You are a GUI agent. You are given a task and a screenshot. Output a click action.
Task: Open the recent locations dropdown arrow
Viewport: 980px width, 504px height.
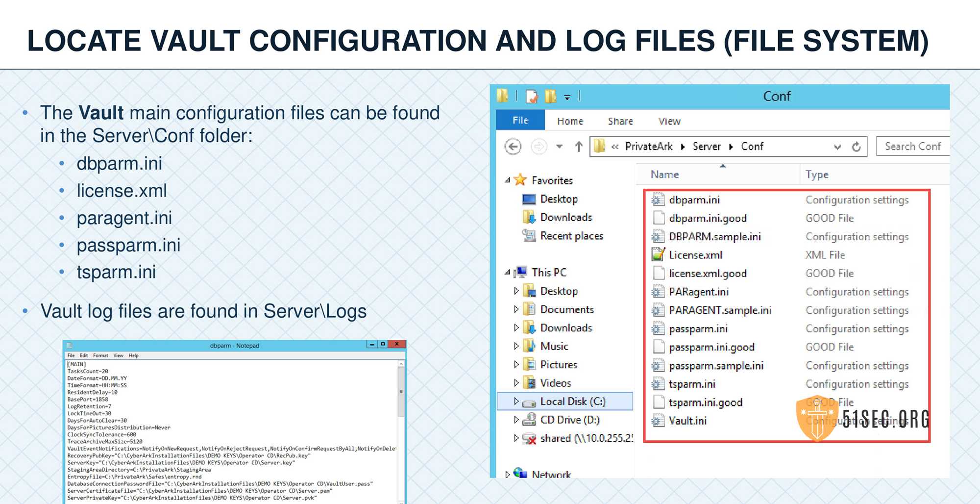559,147
